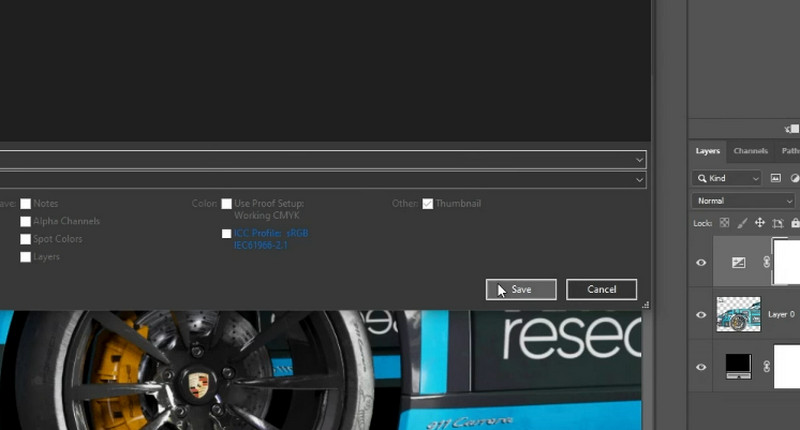Click the fill layer mask link icon
This screenshot has height=430, width=800.
(766, 366)
